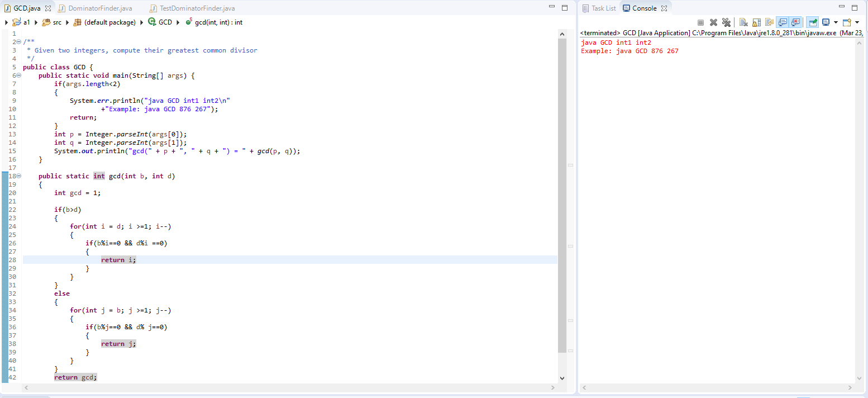The height and width of the screenshot is (398, 868).
Task: Click overview ruler marker near line 28
Action: pyautogui.click(x=571, y=246)
